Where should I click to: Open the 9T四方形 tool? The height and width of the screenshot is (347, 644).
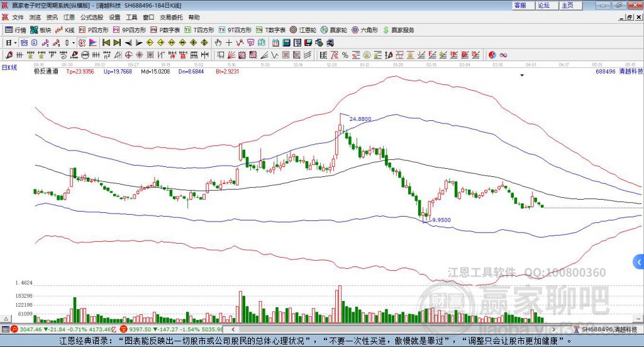coord(235,30)
